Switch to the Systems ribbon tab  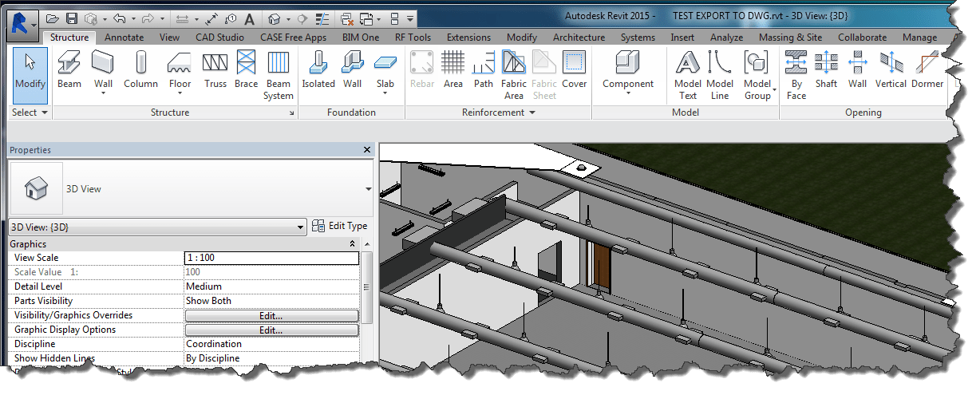click(x=638, y=38)
